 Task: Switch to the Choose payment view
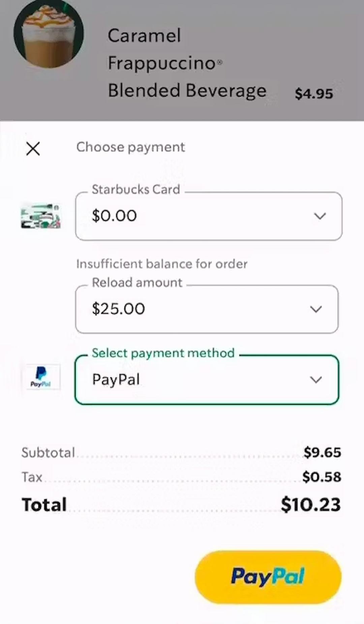tap(130, 147)
